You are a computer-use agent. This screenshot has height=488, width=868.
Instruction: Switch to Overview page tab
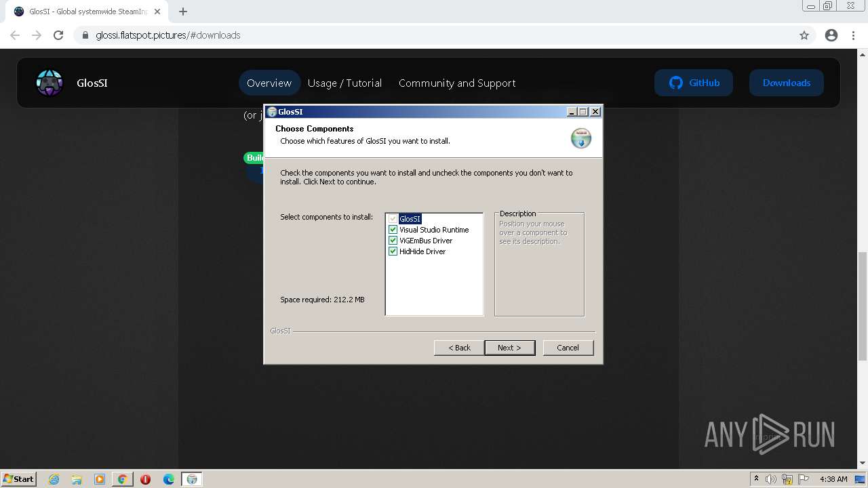pos(269,83)
